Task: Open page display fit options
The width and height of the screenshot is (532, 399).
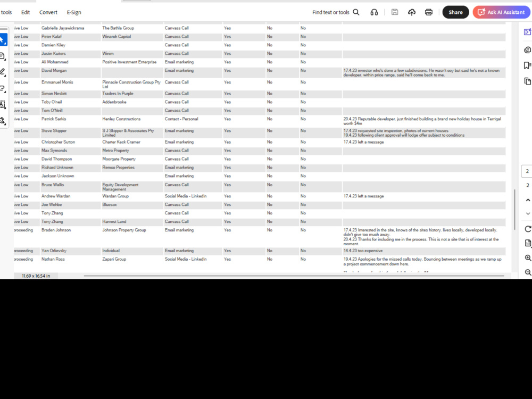Action: 528,243
